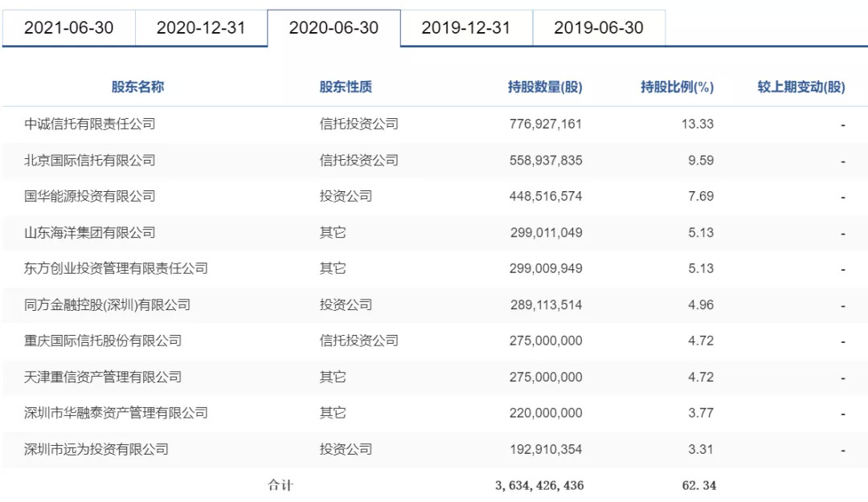Click the 持股数量(股) column header

tap(545, 87)
